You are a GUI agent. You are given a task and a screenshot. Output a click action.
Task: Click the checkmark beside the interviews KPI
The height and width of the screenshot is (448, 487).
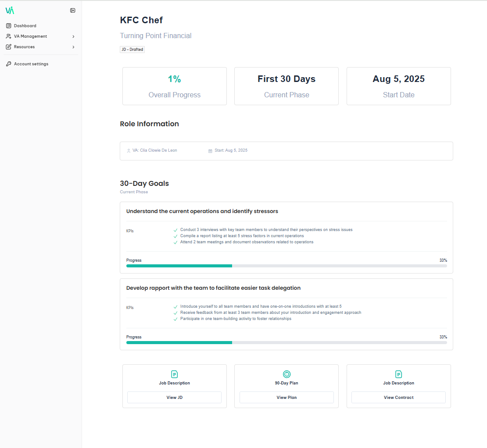[175, 229]
